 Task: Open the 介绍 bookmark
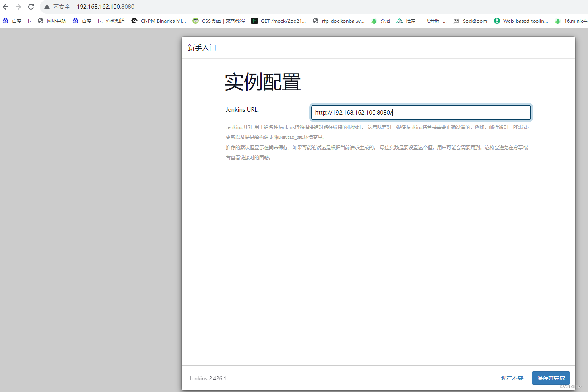(380, 21)
